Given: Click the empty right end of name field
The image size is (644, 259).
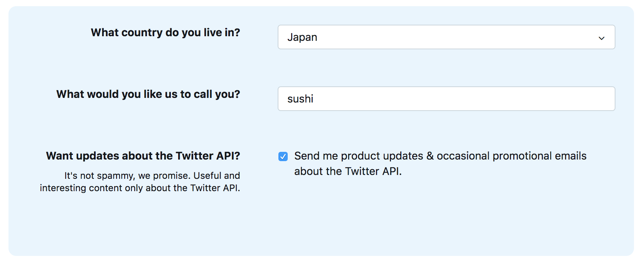Looking at the screenshot, I should pyautogui.click(x=578, y=99).
